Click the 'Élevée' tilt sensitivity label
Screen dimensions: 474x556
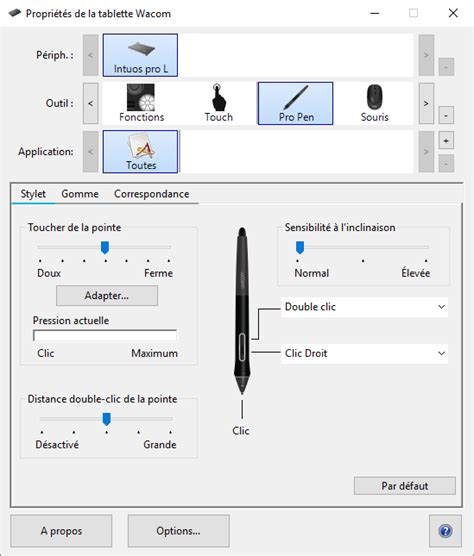(x=416, y=273)
